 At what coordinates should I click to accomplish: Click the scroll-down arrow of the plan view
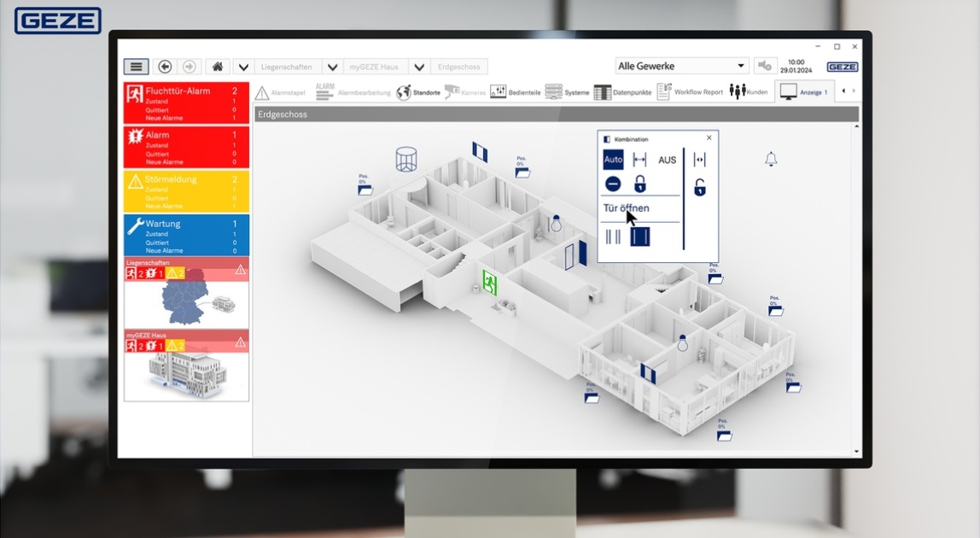[x=856, y=451]
